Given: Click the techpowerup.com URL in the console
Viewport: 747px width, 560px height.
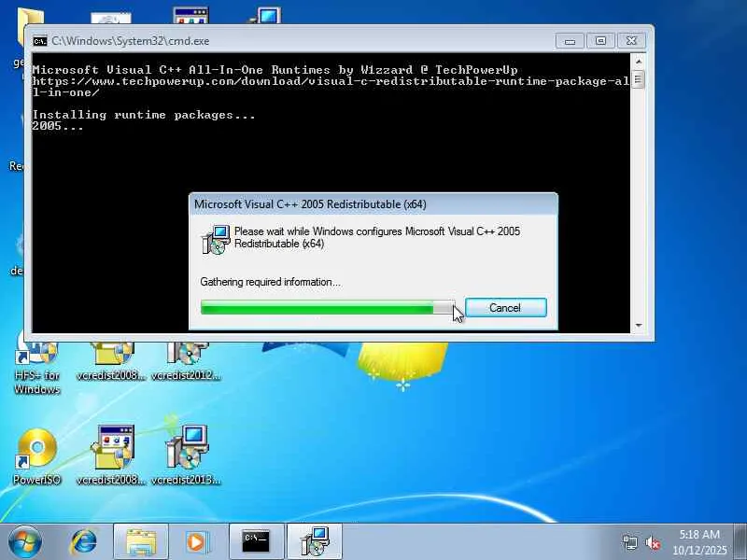Looking at the screenshot, I should tap(331, 87).
